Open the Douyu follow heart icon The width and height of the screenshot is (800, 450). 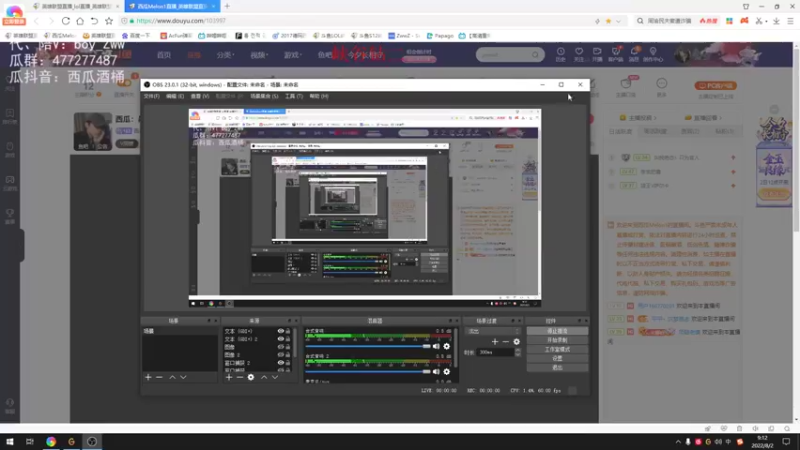[579, 54]
